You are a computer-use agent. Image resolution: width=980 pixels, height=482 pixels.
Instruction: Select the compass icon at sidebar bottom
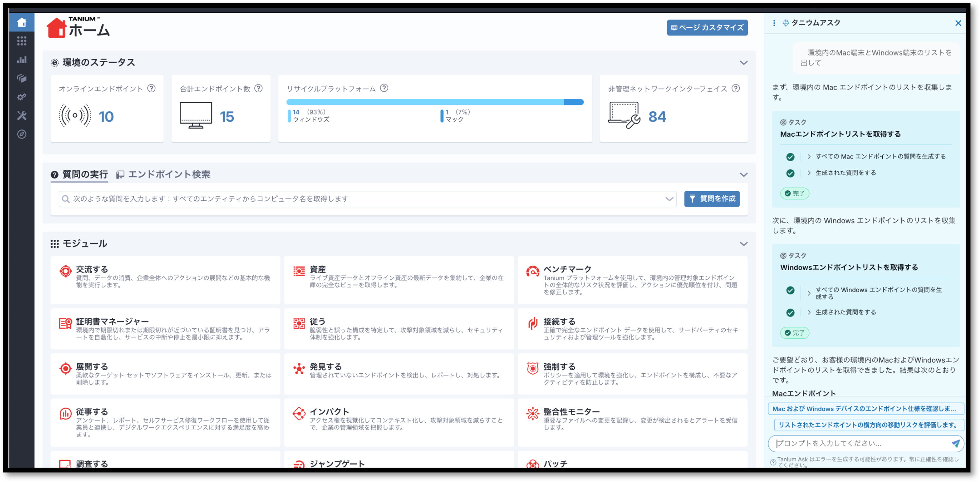tap(22, 134)
